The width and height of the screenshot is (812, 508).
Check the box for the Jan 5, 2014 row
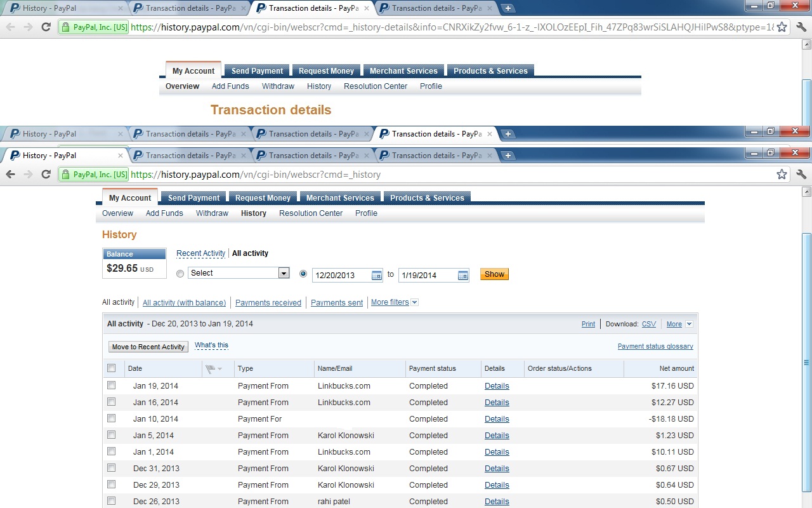click(x=112, y=435)
